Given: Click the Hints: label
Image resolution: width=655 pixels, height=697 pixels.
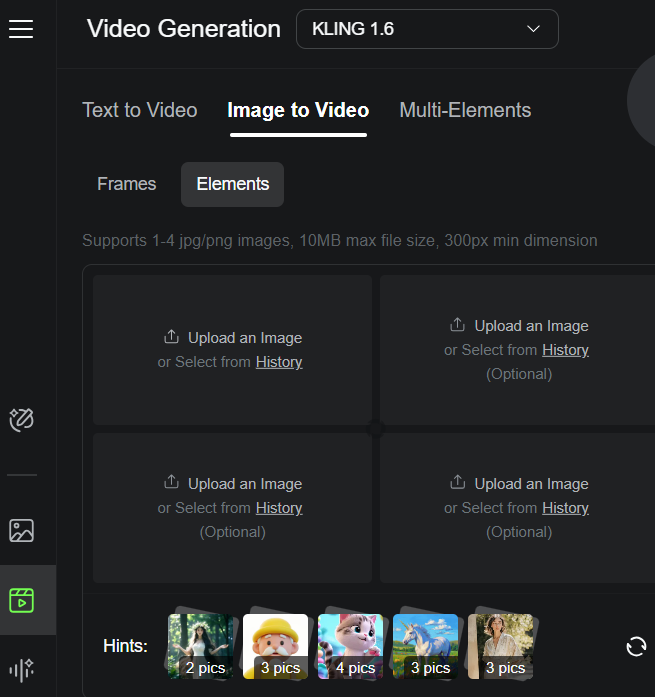Looking at the screenshot, I should (125, 646).
